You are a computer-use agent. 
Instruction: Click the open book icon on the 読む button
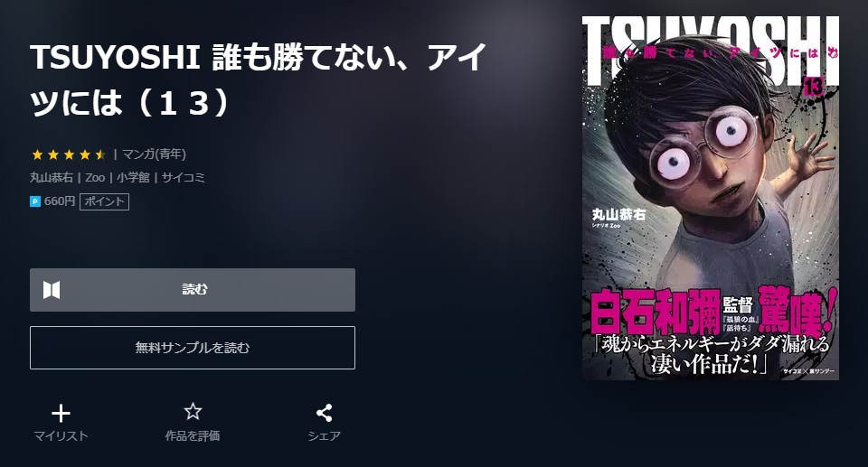52,289
